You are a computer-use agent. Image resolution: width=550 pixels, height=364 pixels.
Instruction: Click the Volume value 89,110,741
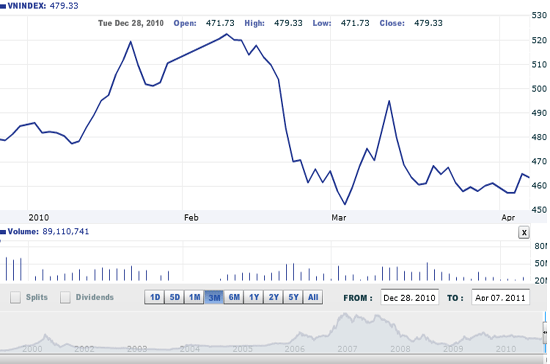(x=66, y=231)
